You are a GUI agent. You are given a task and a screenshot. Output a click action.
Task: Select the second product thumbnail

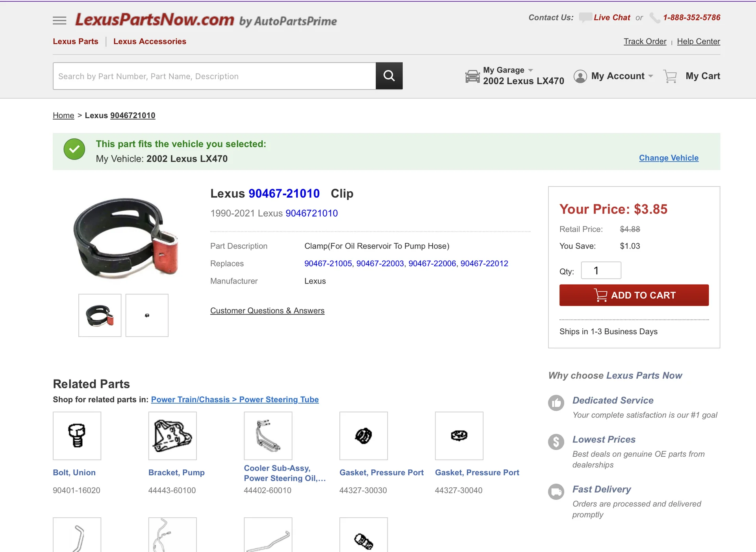click(x=147, y=315)
